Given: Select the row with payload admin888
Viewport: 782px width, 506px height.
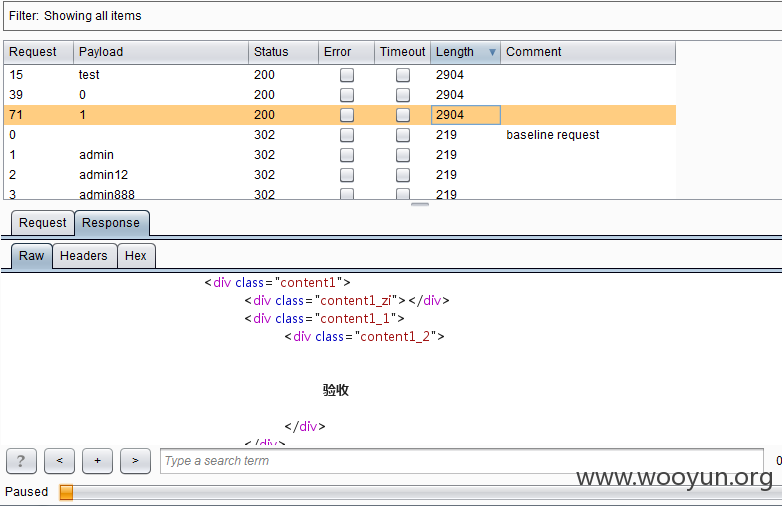Looking at the screenshot, I should coord(340,193).
